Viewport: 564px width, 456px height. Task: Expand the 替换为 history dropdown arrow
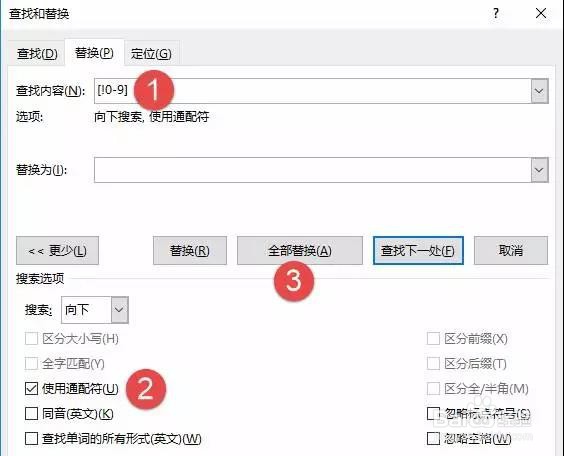point(540,170)
